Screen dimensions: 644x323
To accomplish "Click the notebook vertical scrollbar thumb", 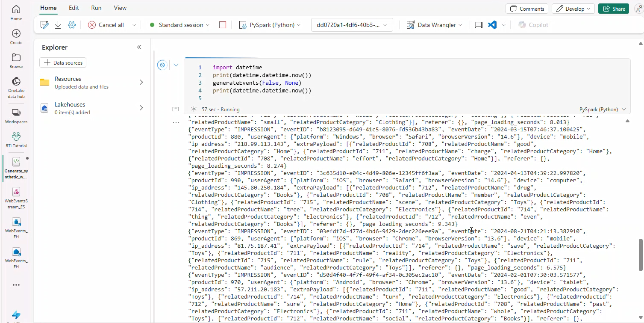I will click(x=640, y=255).
